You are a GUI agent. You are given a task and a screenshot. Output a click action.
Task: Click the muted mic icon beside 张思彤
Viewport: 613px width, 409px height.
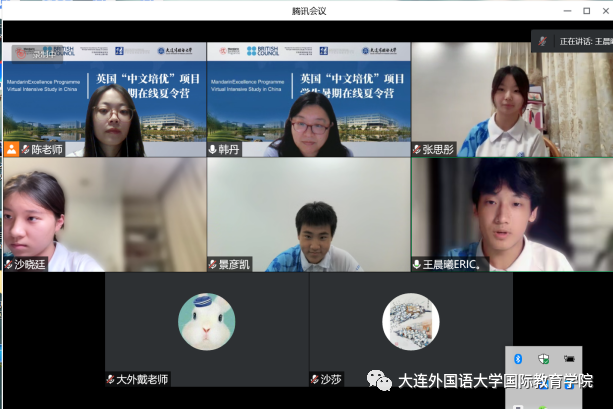tap(417, 149)
